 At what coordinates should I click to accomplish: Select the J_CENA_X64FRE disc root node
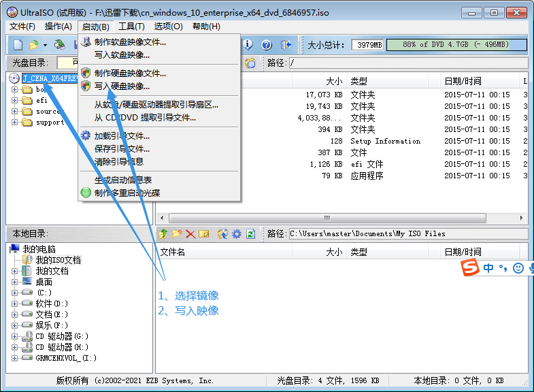click(x=50, y=78)
